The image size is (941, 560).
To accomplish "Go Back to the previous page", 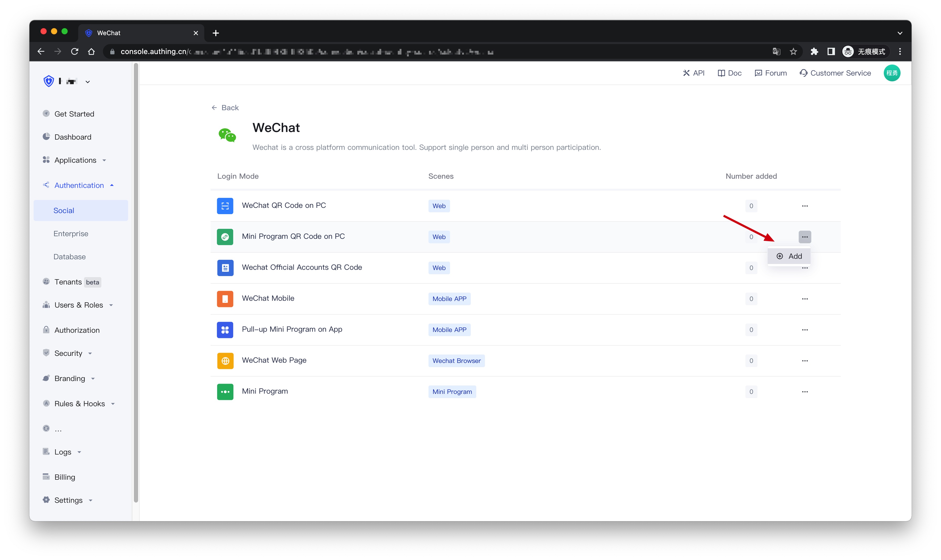I will coord(225,108).
